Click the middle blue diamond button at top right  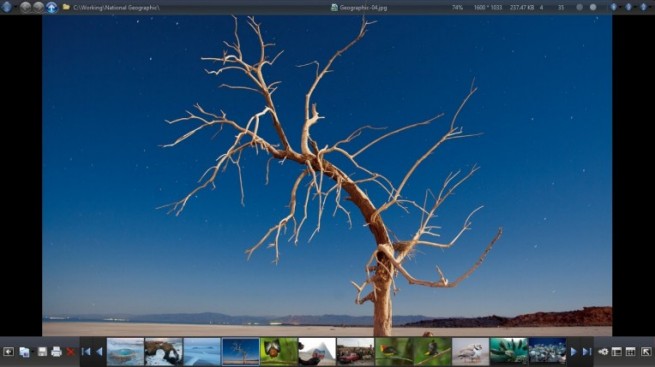tap(628, 7)
